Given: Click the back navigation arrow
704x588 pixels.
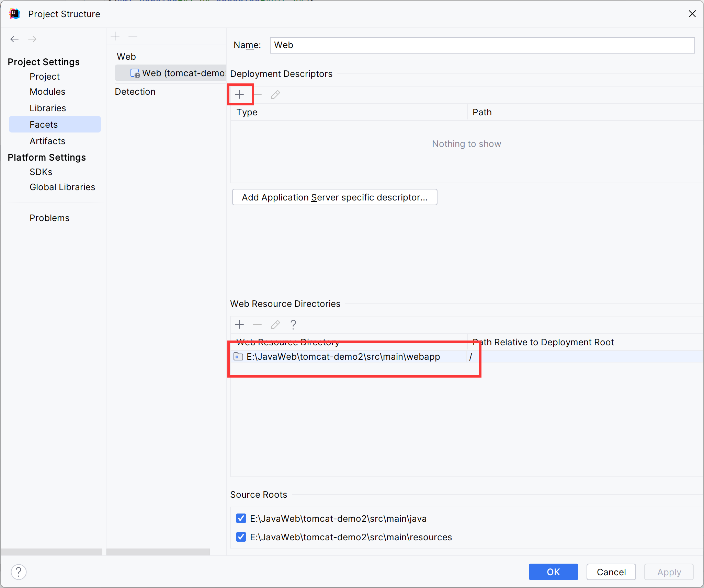Looking at the screenshot, I should 14,39.
